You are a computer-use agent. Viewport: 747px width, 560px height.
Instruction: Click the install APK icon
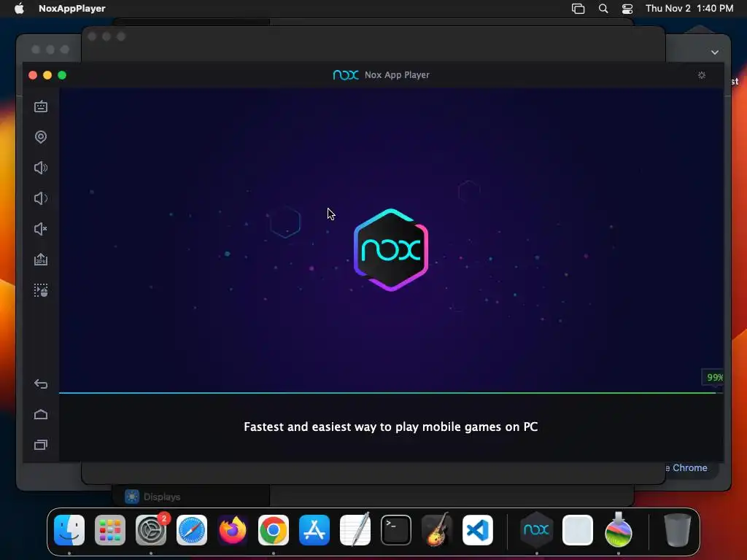coord(41,260)
